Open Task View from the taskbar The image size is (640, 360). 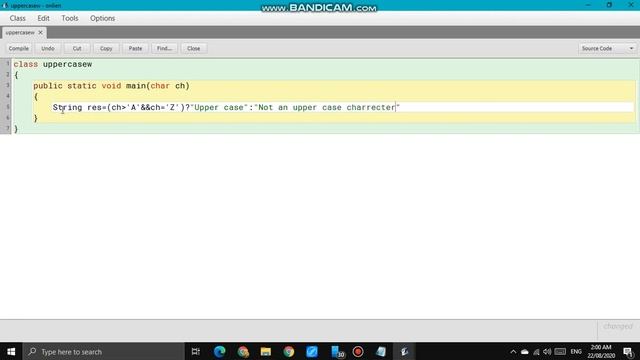click(196, 351)
